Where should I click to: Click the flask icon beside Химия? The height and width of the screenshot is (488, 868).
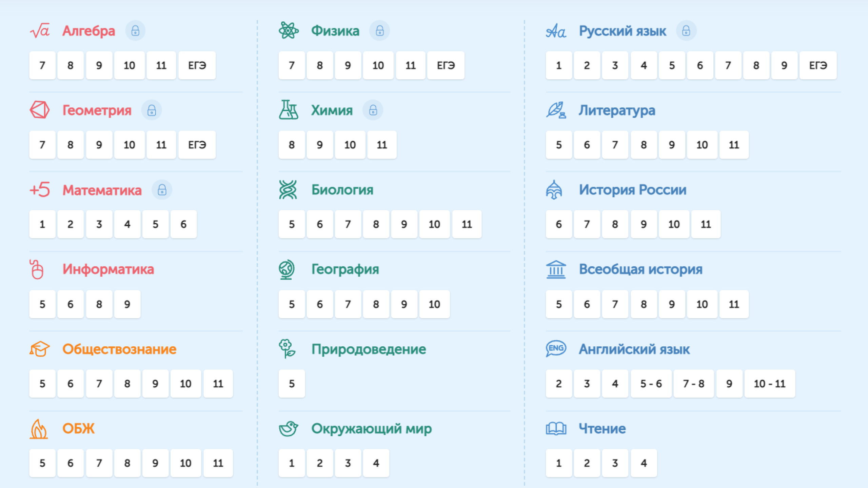(288, 110)
